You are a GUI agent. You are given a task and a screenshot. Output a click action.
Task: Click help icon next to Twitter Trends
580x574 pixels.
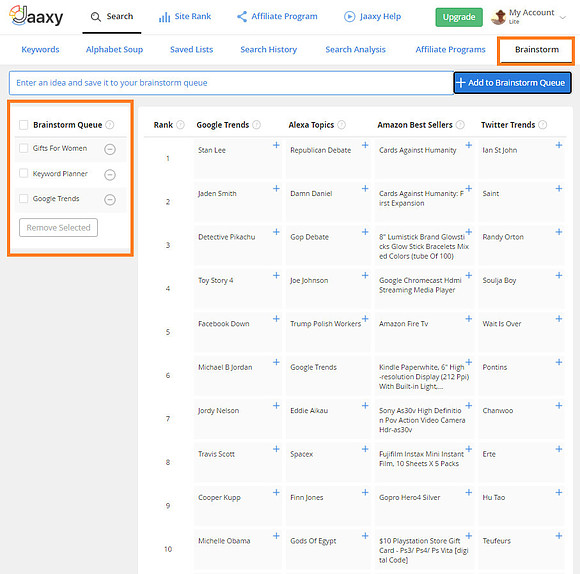point(542,125)
